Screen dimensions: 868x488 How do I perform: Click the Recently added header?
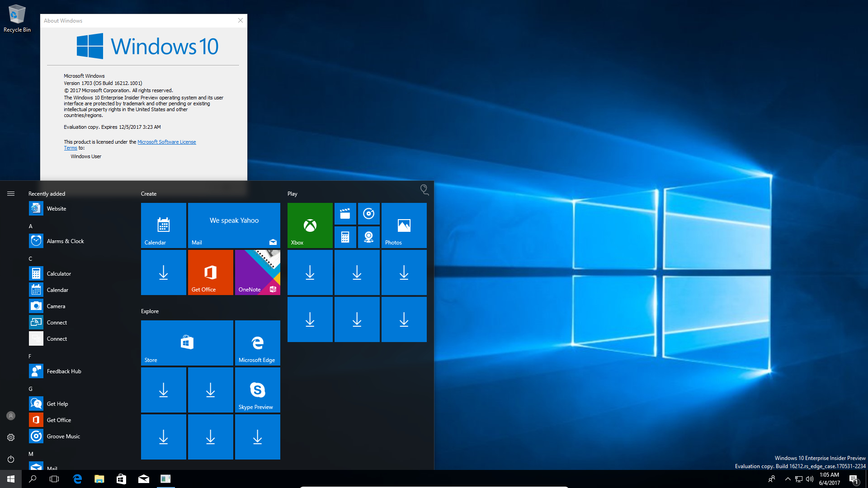tap(47, 194)
